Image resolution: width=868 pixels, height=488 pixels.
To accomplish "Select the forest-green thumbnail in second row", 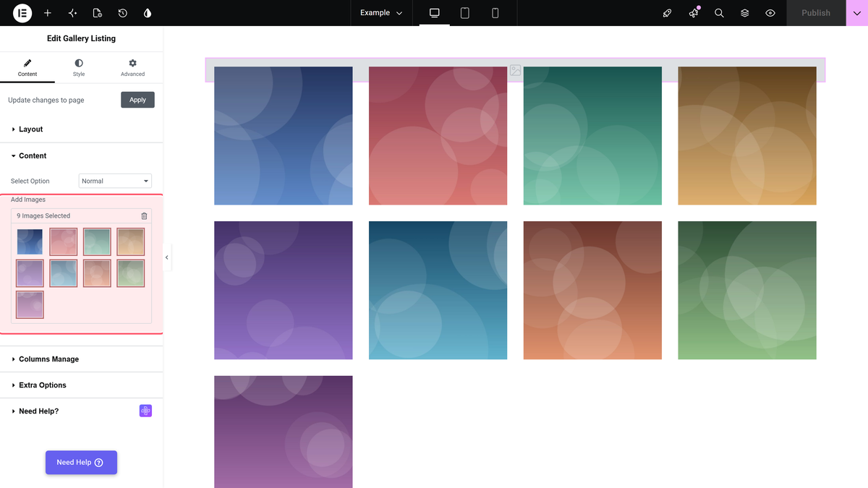I will click(131, 273).
